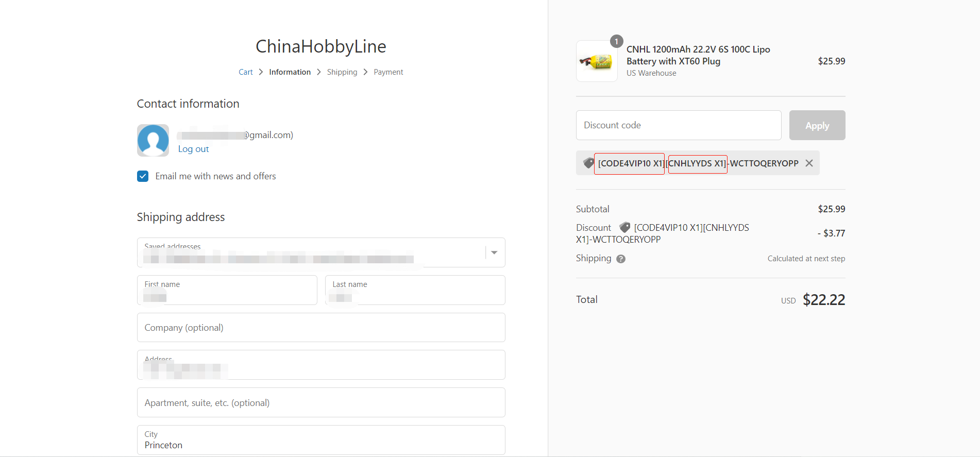Click the City field containing Princeton
Screen dimensions: 980x457
click(321, 440)
